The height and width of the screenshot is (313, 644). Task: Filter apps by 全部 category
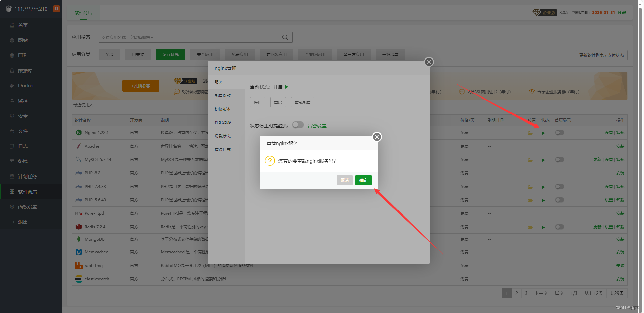pyautogui.click(x=109, y=54)
